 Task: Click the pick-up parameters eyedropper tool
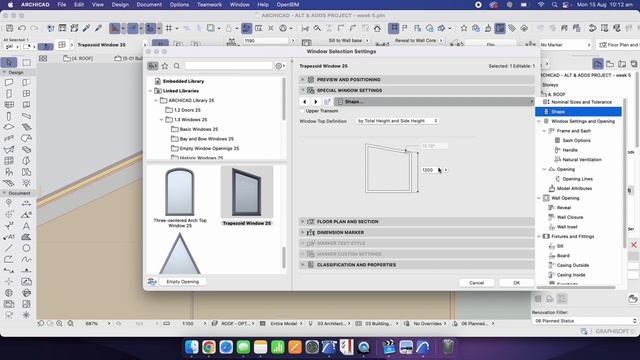(x=86, y=28)
